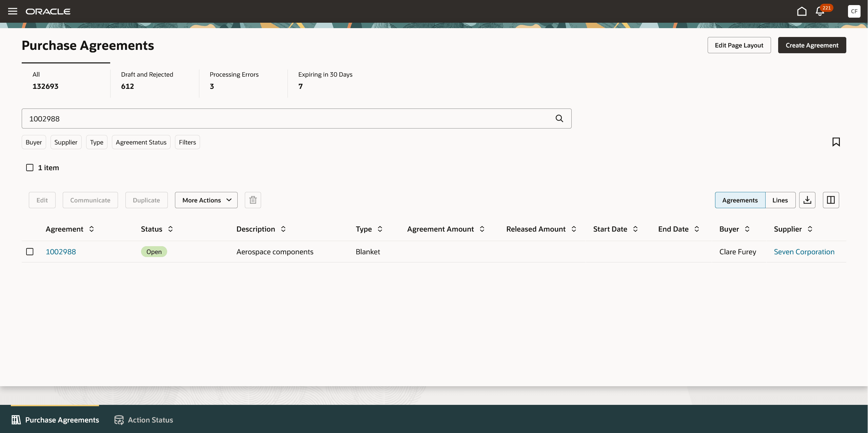
Task: Open the Supplier filter chip
Action: click(66, 142)
